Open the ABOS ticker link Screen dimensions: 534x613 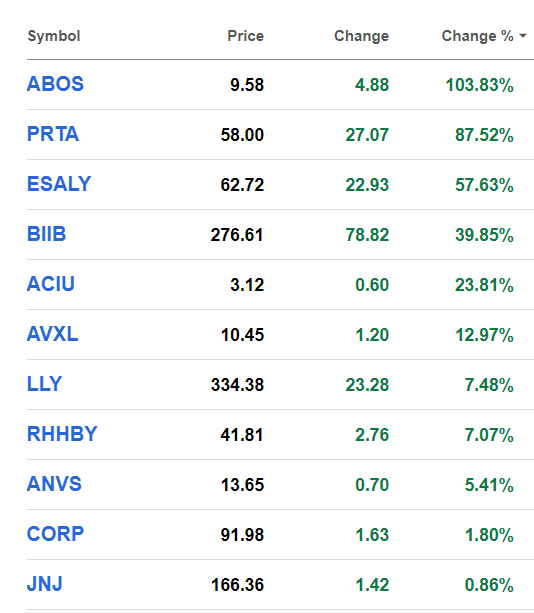[x=55, y=84]
